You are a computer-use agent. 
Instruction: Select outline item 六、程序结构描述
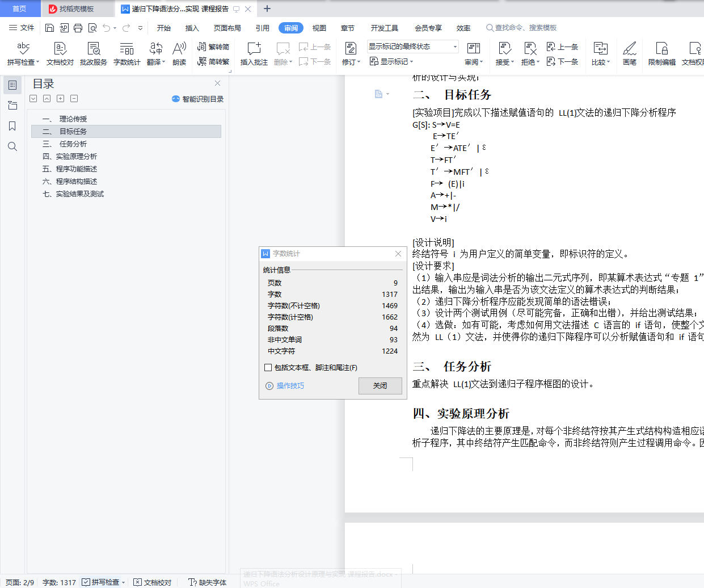pyautogui.click(x=126, y=181)
